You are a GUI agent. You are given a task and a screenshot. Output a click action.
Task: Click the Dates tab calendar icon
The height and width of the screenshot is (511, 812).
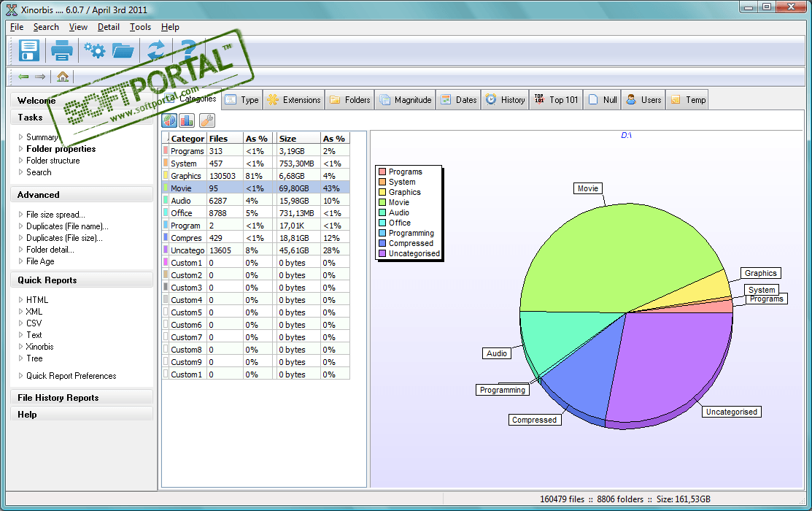pyautogui.click(x=446, y=99)
